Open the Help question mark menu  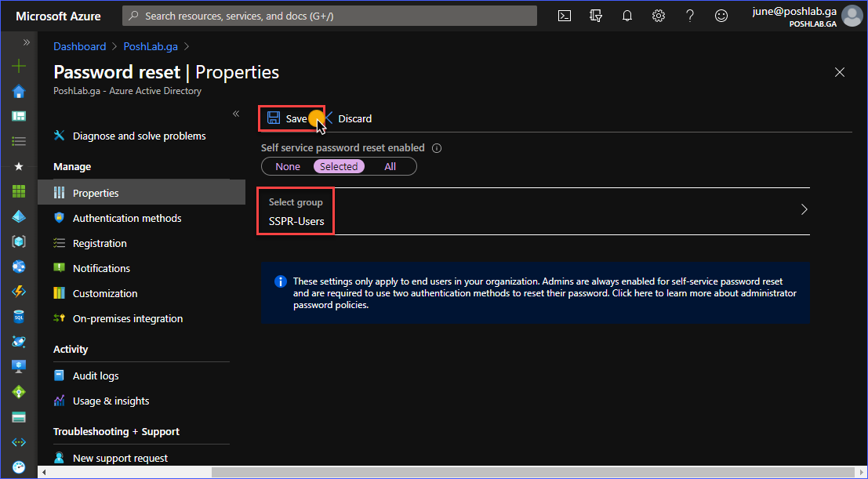(690, 16)
